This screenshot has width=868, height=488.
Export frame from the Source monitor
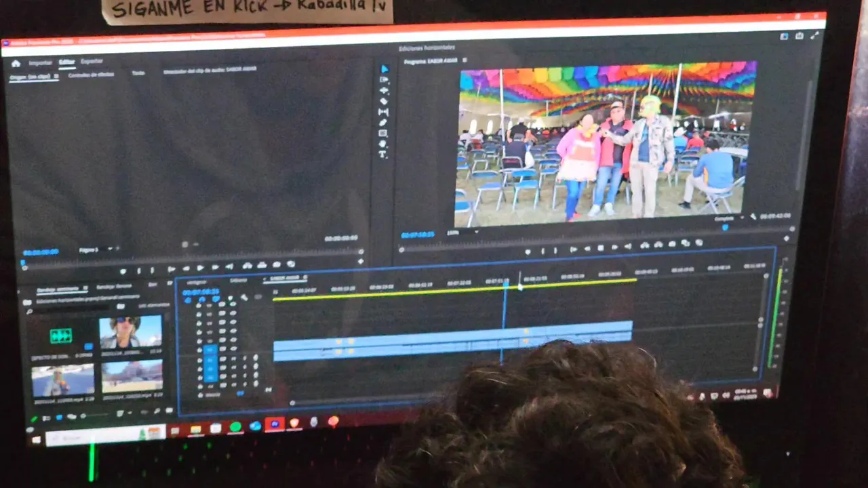point(277,264)
